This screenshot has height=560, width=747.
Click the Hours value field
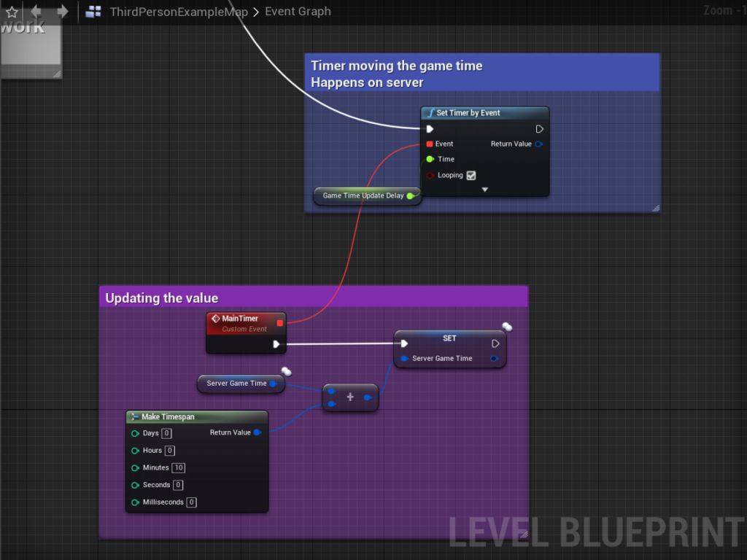pos(169,451)
